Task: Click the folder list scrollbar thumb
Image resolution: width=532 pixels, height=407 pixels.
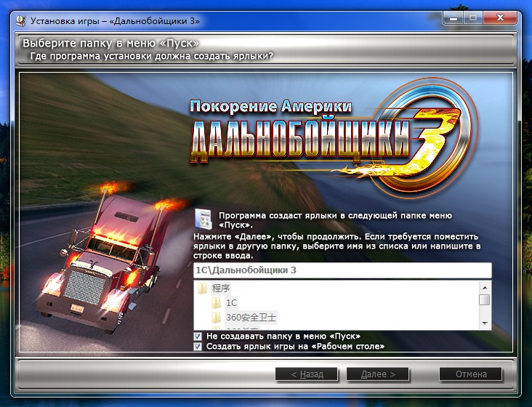Action: 485,300
